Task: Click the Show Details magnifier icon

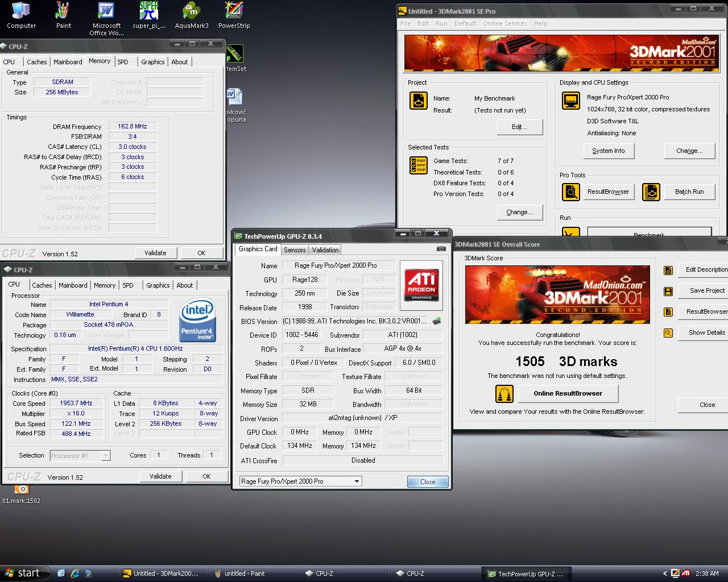Action: (668, 333)
